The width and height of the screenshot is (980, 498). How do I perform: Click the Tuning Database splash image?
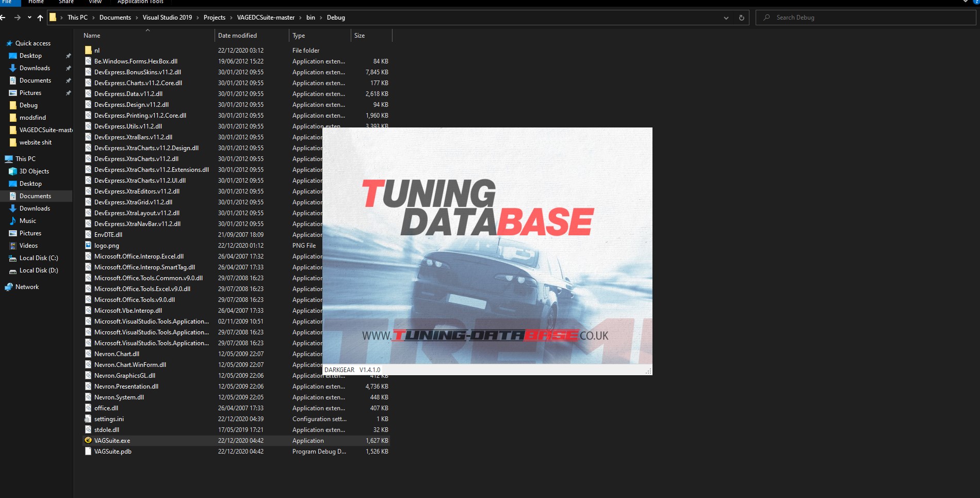487,246
